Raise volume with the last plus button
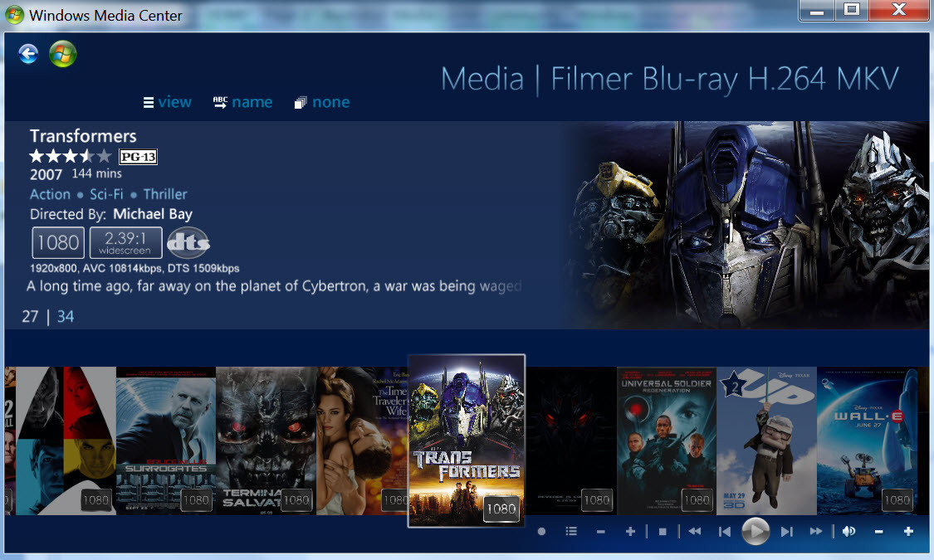934x560 pixels. tap(908, 532)
